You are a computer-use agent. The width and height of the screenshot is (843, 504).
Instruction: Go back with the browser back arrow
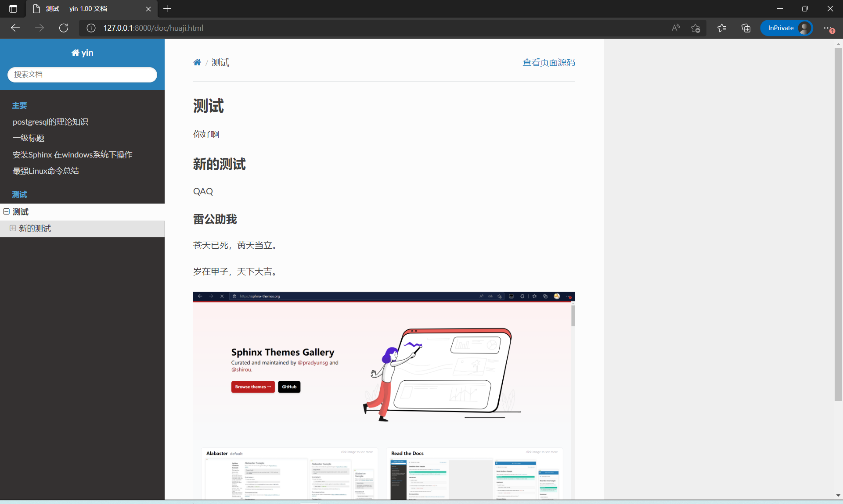pos(15,28)
